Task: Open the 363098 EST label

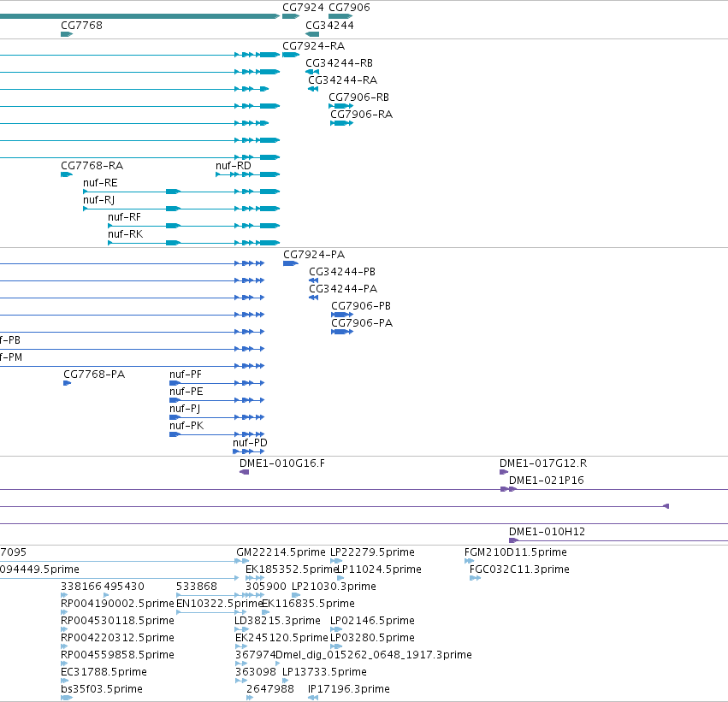Action: [x=255, y=672]
